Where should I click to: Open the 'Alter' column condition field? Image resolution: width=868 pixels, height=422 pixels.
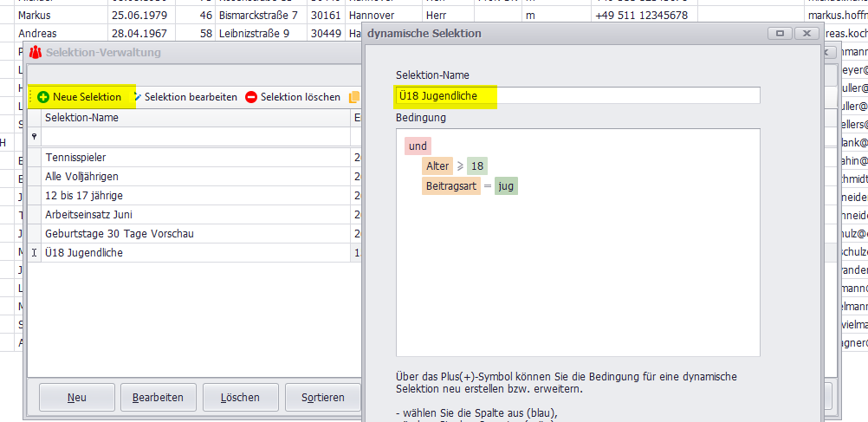point(437,166)
